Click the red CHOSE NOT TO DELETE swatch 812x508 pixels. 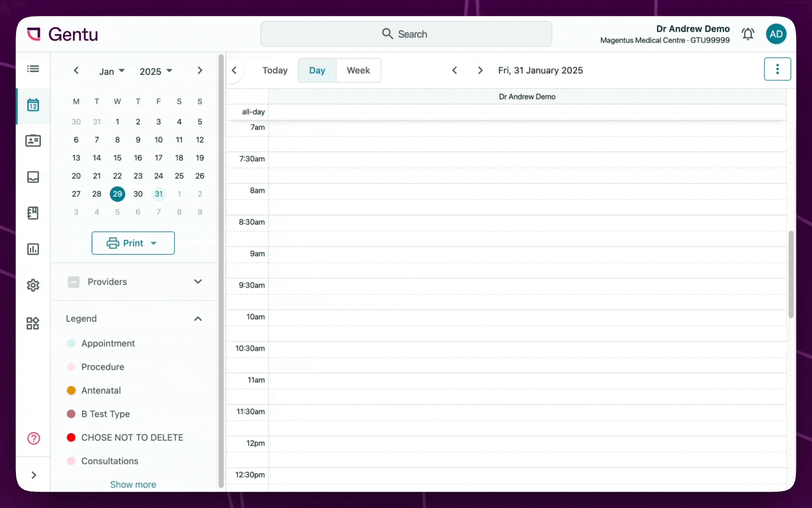(x=71, y=437)
